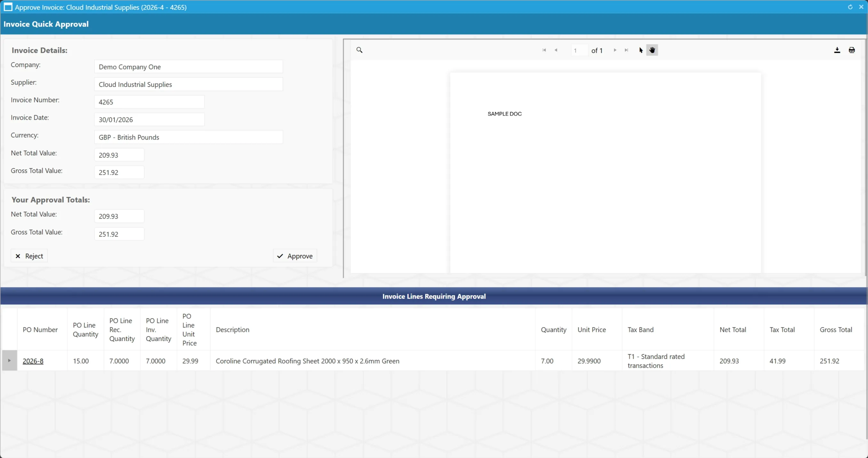Click Approval Totals Net Total Value field
This screenshot has width=868, height=458.
119,216
